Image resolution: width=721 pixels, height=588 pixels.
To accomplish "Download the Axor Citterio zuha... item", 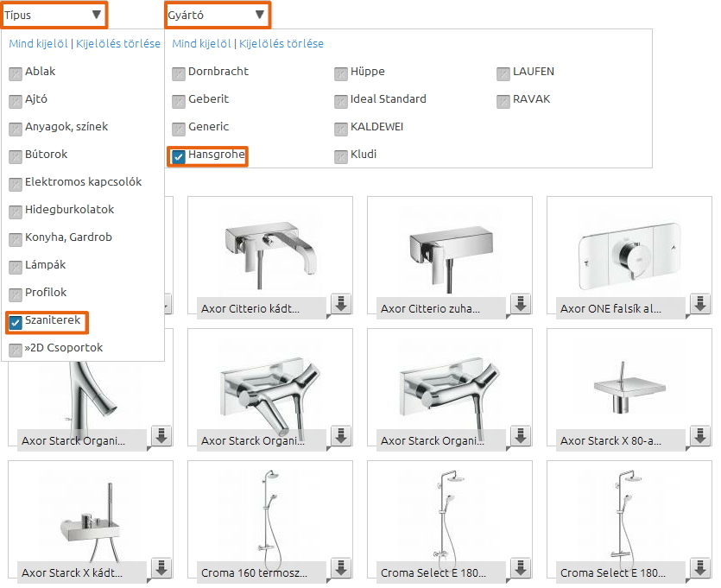I will click(521, 304).
